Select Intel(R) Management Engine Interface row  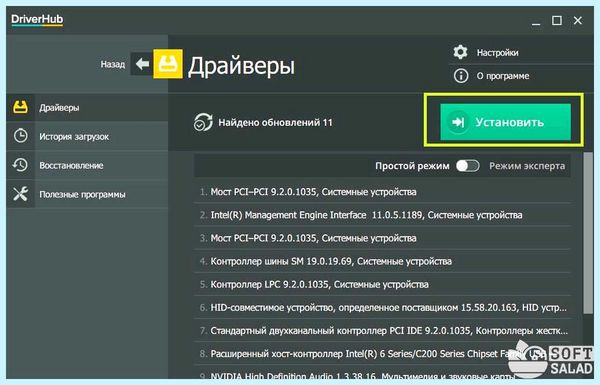click(382, 215)
